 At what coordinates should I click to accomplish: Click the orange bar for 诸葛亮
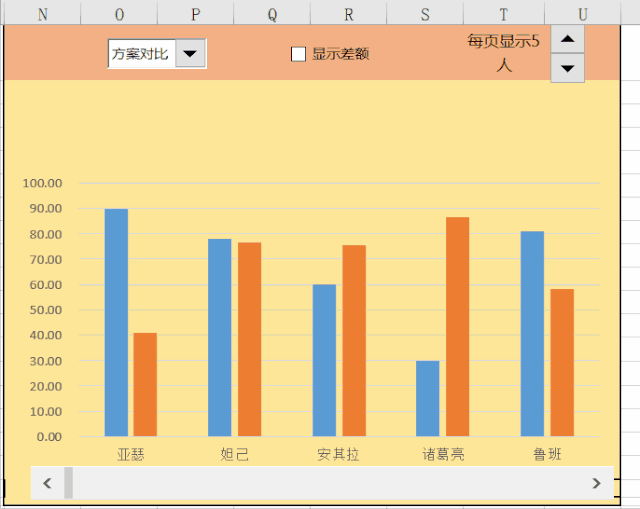(x=458, y=327)
